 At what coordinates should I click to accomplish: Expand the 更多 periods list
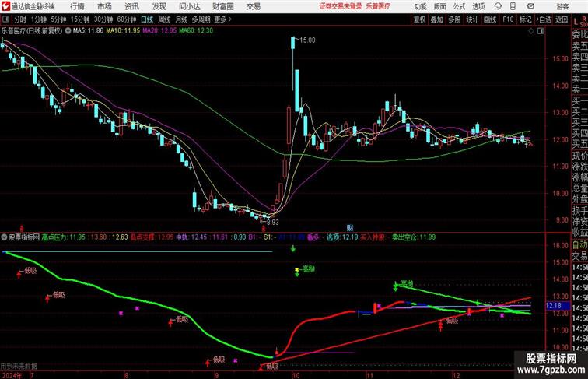222,19
